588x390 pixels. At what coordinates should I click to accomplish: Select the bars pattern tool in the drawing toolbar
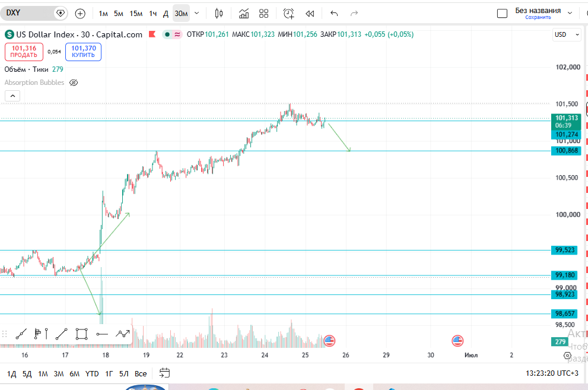[x=41, y=334]
